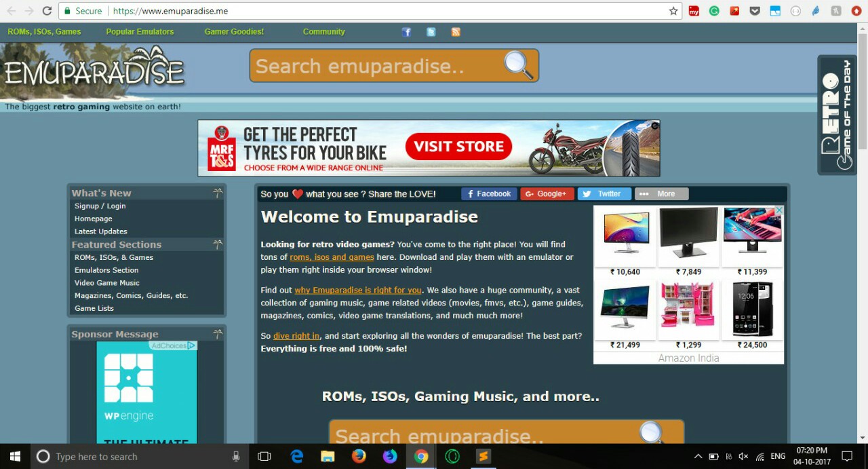This screenshot has height=469, width=868.
Task: Open the Wi-Fi network tray icon
Action: pyautogui.click(x=760, y=456)
